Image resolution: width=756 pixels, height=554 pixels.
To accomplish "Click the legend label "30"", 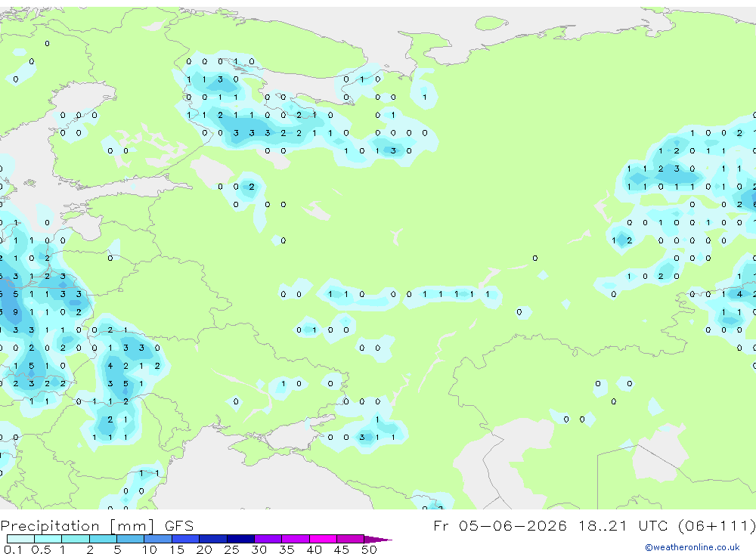I will [x=259, y=549].
